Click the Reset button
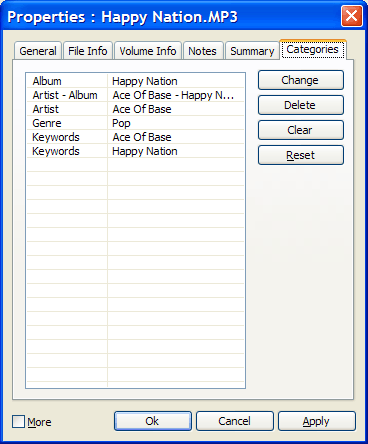This screenshot has width=368, height=444. tap(301, 155)
